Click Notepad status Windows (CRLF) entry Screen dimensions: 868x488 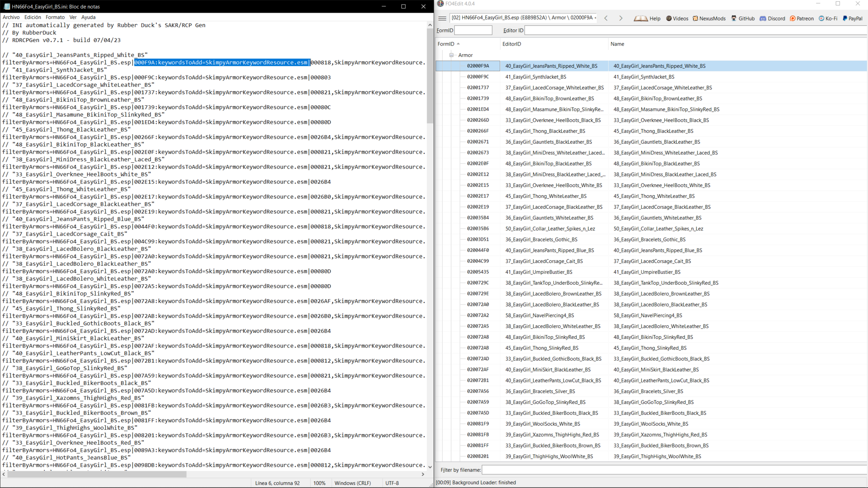point(353,483)
